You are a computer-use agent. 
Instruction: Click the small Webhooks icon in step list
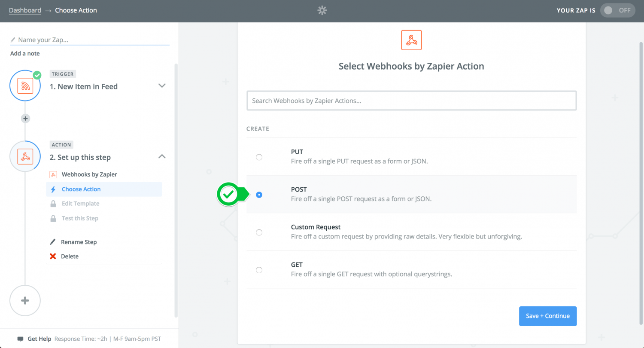[x=53, y=174]
